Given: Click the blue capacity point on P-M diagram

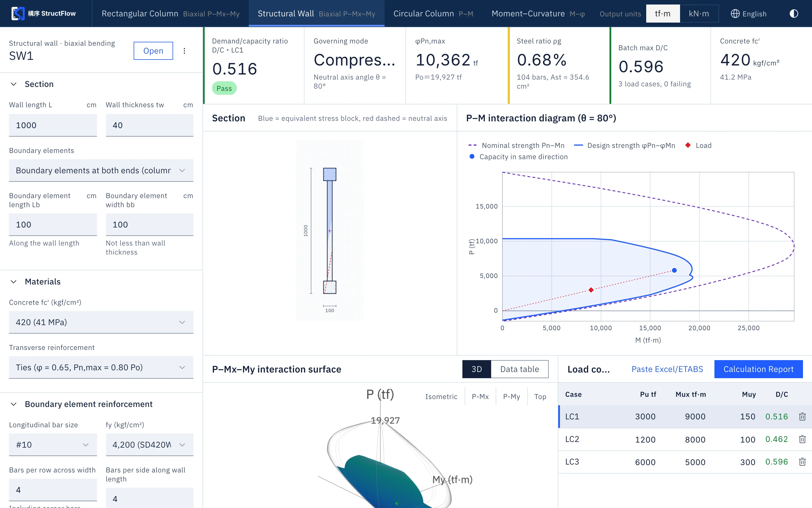Looking at the screenshot, I should (x=674, y=270).
